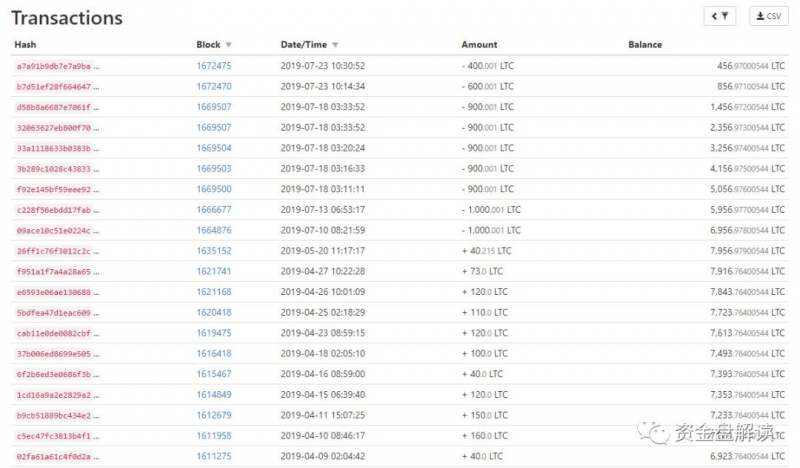The image size is (800, 468).
Task: Open block 1669507 in 32063627eb800f70 row
Action: pyautogui.click(x=214, y=127)
